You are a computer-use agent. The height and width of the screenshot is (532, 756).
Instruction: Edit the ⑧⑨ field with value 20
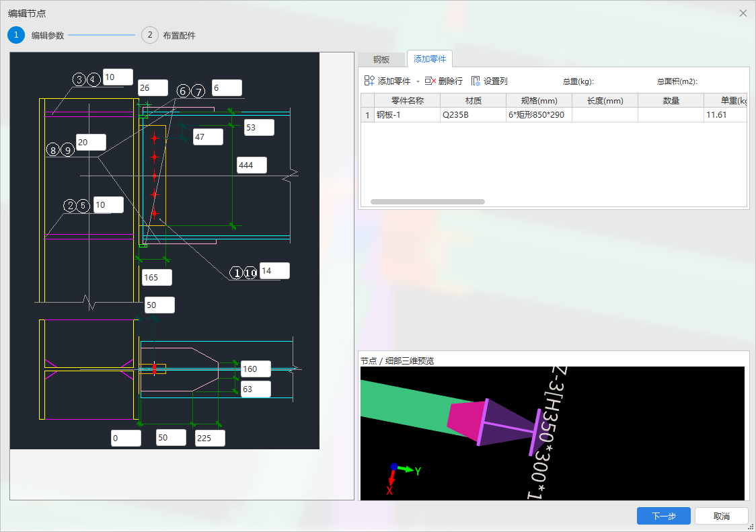[x=91, y=143]
